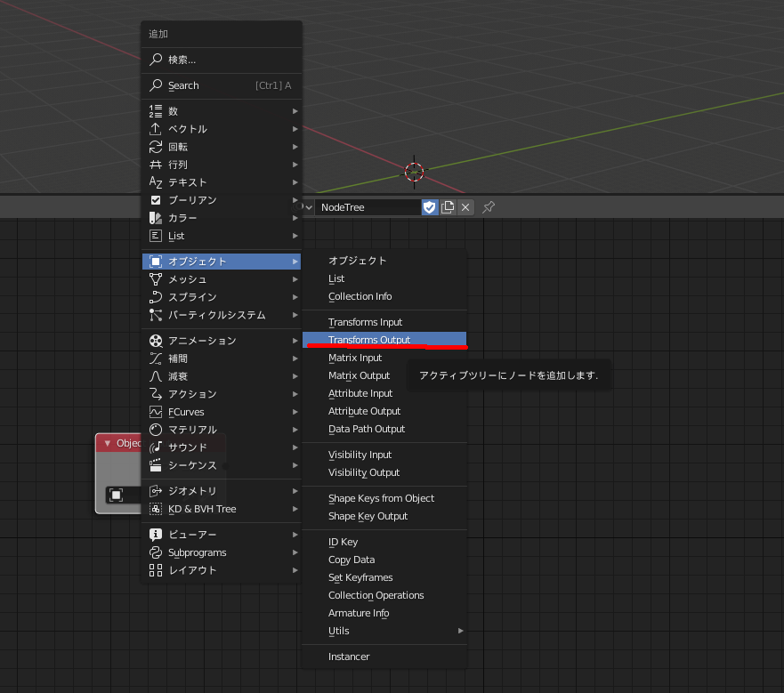Image resolution: width=784 pixels, height=693 pixels.
Task: Click the NodeTree name field
Action: [x=368, y=207]
